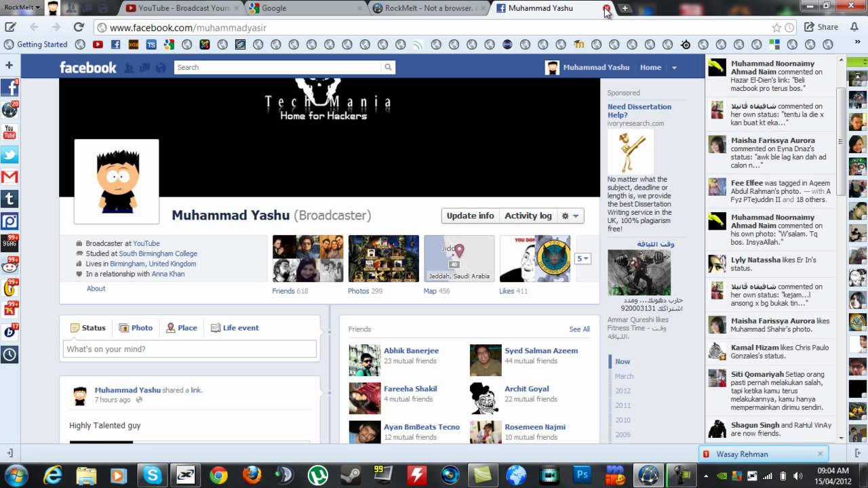Go back with the back arrow
Screen dimensions: 868x488
tap(34, 27)
